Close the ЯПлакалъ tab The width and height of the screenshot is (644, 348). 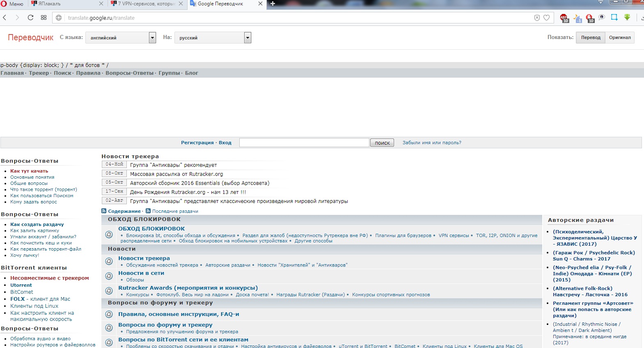coord(101,4)
